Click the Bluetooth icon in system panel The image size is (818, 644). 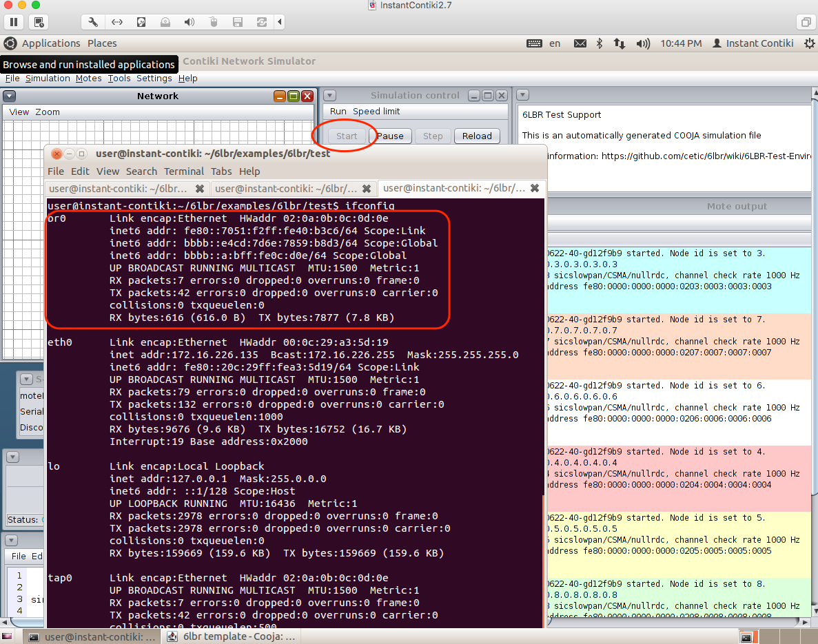(599, 43)
